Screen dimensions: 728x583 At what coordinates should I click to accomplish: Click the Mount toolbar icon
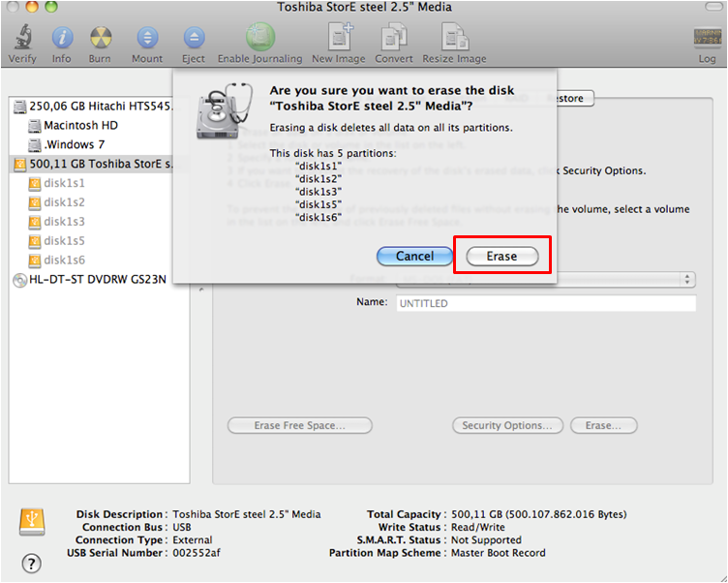[147, 38]
